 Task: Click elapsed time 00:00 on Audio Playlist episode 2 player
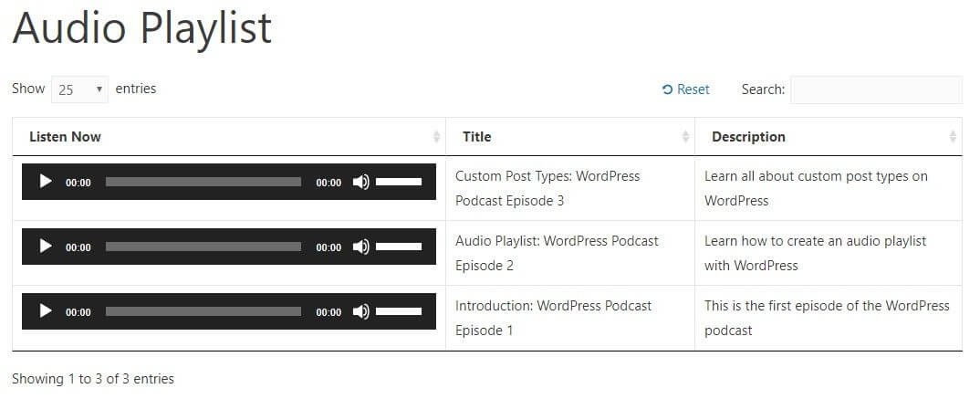pyautogui.click(x=78, y=247)
